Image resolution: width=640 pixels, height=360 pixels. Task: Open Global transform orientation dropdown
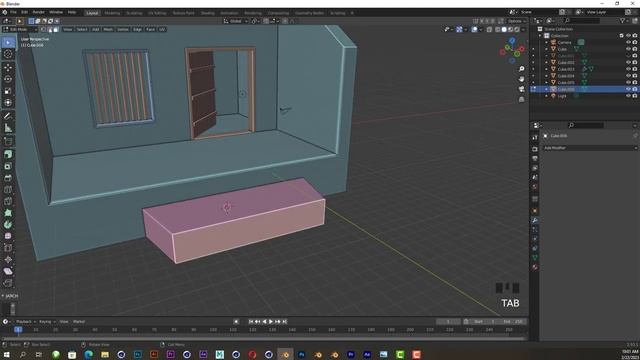click(236, 21)
